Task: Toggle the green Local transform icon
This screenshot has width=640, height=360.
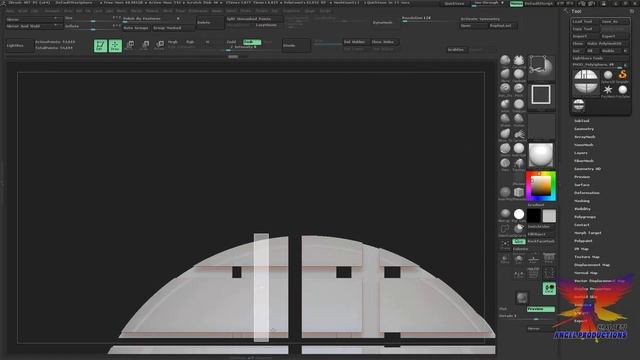Action: coord(549,289)
